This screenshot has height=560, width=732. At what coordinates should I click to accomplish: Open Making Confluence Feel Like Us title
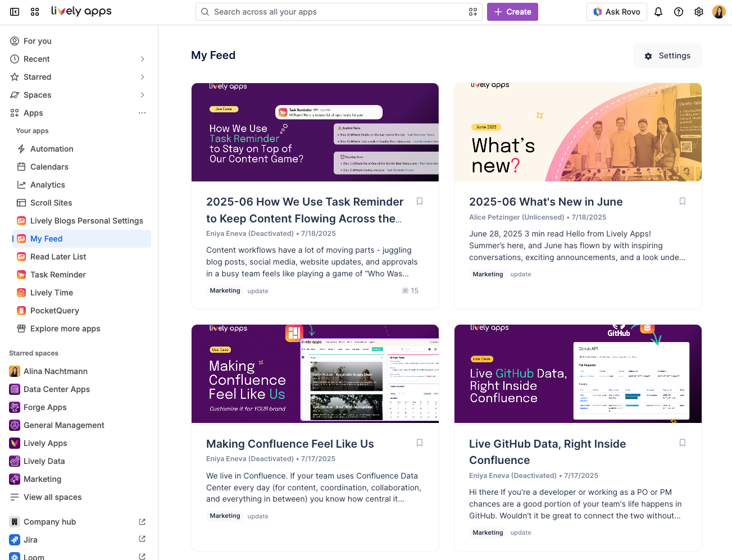point(290,444)
